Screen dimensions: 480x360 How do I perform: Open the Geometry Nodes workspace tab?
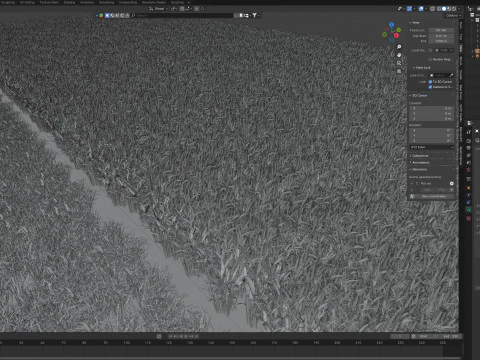point(154,2)
